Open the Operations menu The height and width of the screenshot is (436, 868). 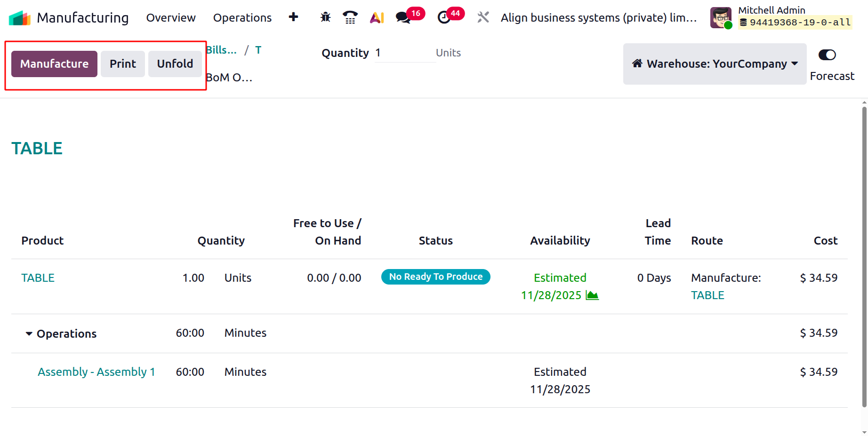click(x=242, y=17)
